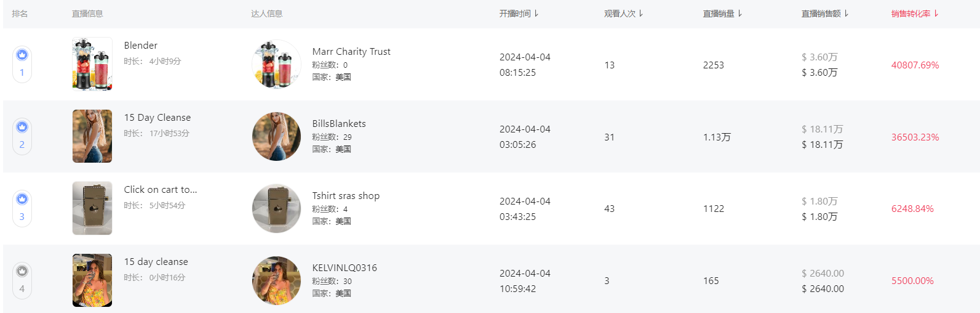
Task: Click the rank 3 crown badge icon
Action: point(22,199)
